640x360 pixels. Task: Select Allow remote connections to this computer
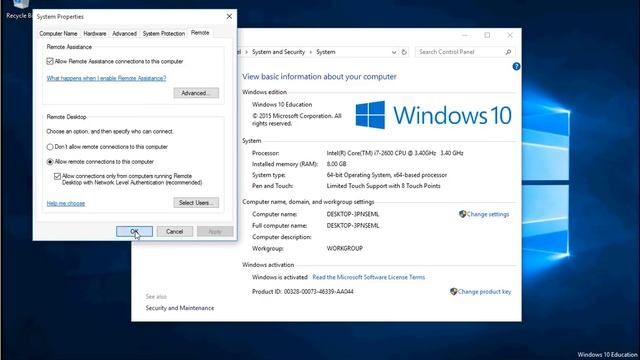[x=50, y=162]
